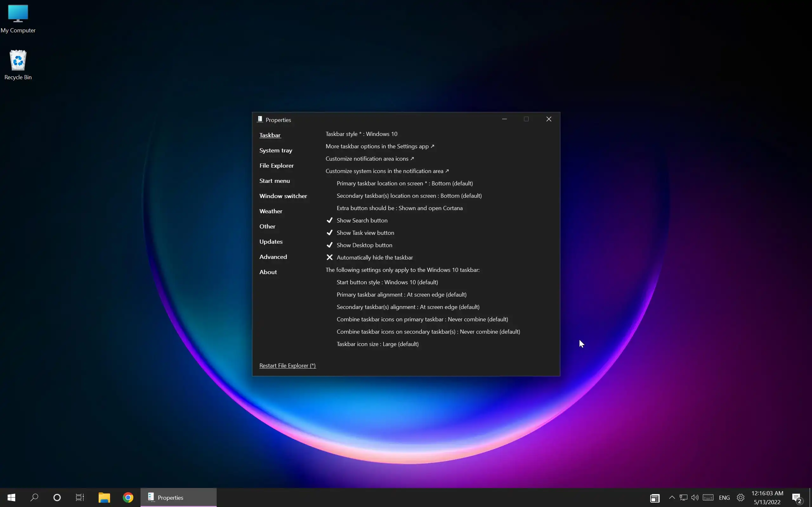Open Customize notification area icons link
Viewport: 812px width, 507px height.
coord(370,159)
